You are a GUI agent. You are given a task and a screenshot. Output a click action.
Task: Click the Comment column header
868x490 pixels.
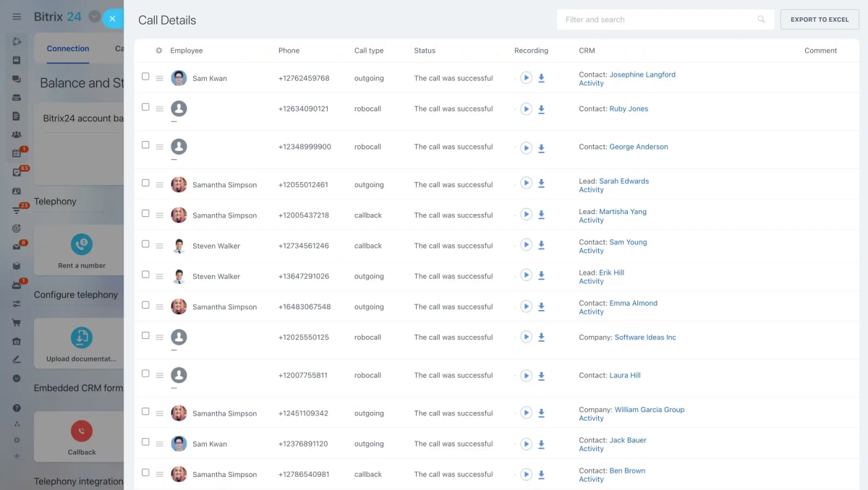820,51
